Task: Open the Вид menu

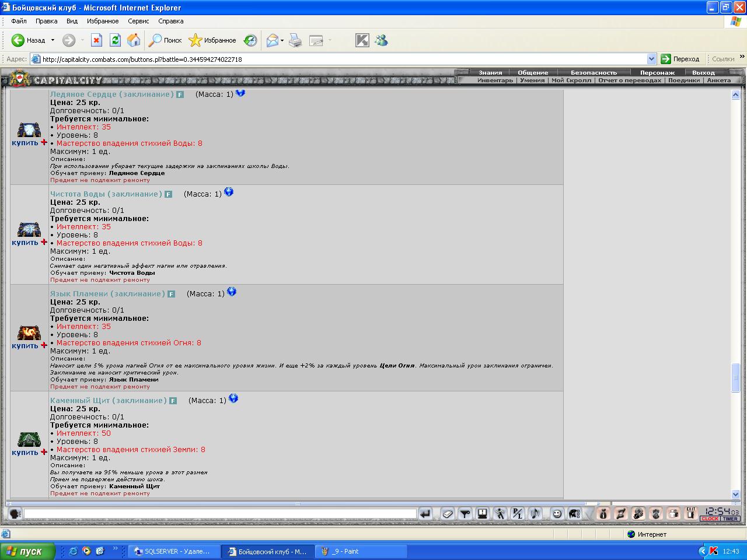Action: point(72,21)
